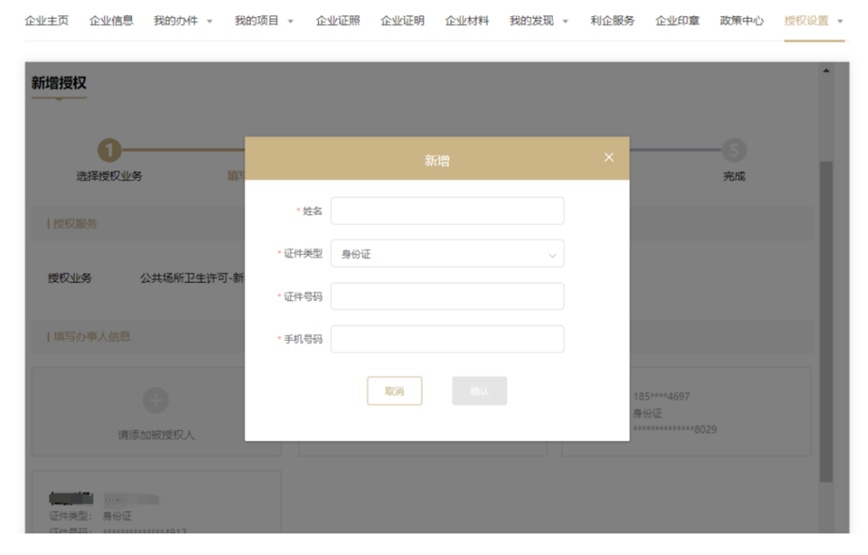Screen dimensions: 868x555
Task: Click the vertical scrollbar on the right
Action: click(x=825, y=320)
